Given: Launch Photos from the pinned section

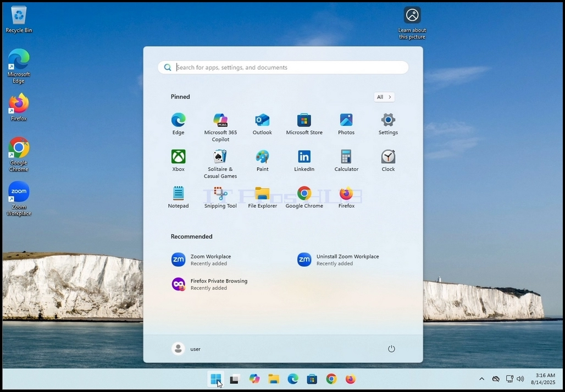Looking at the screenshot, I should pyautogui.click(x=346, y=124).
